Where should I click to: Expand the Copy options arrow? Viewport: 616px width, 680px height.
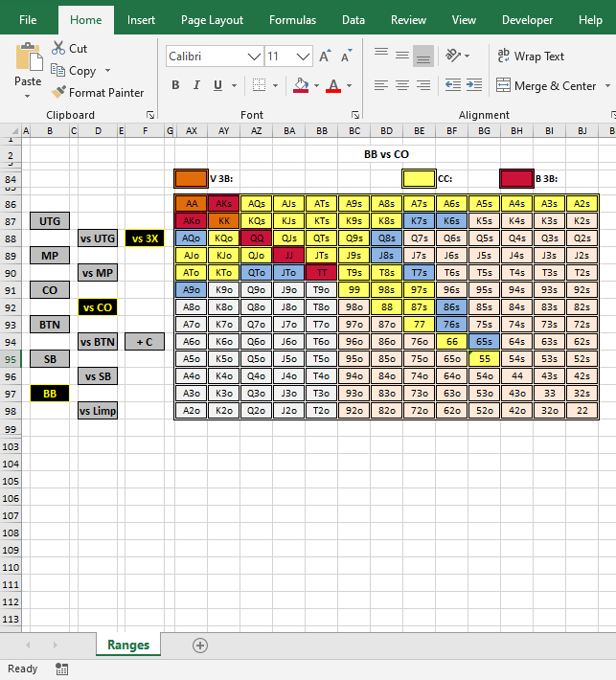(107, 70)
